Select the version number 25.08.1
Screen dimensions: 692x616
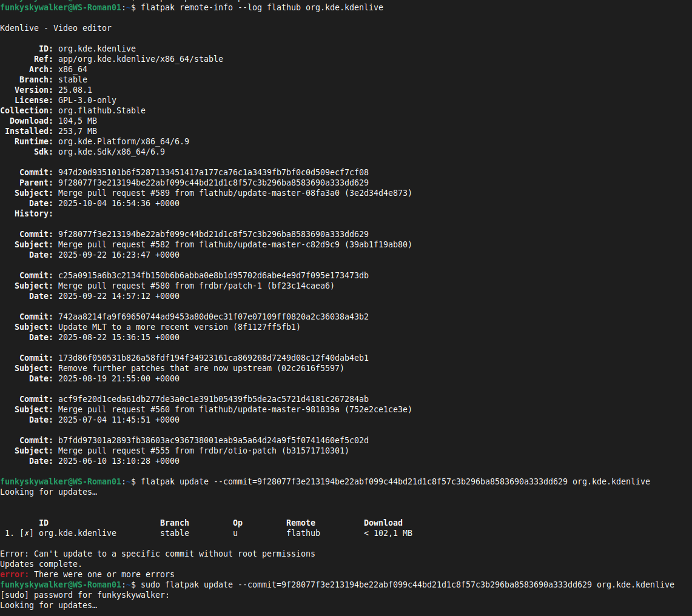75,90
